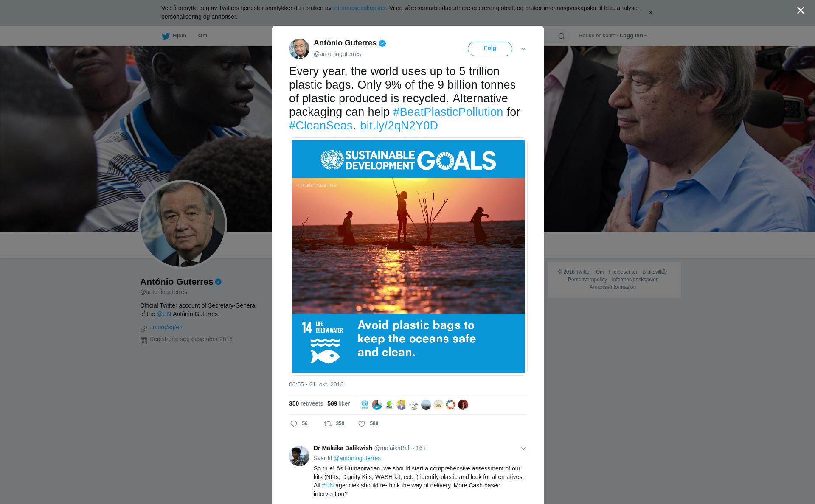Expand tweet options chevron beside Følg
Screen dimensions: 815x504
point(523,49)
